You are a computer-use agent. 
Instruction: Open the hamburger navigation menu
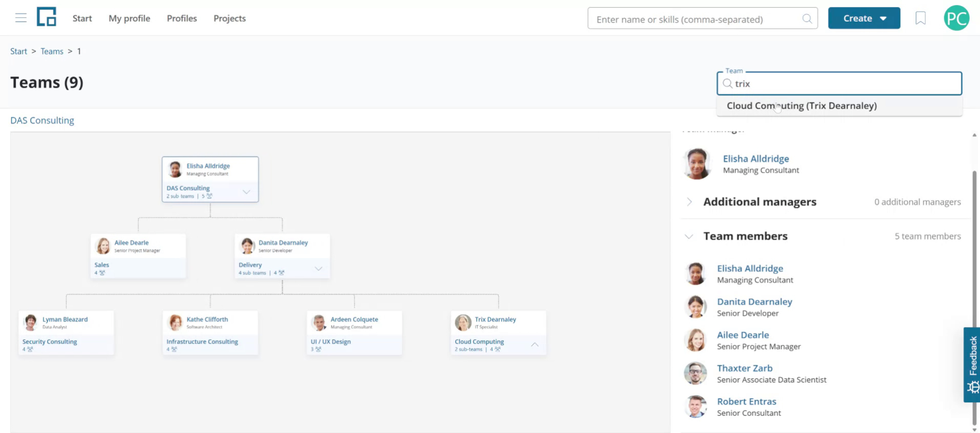(21, 18)
